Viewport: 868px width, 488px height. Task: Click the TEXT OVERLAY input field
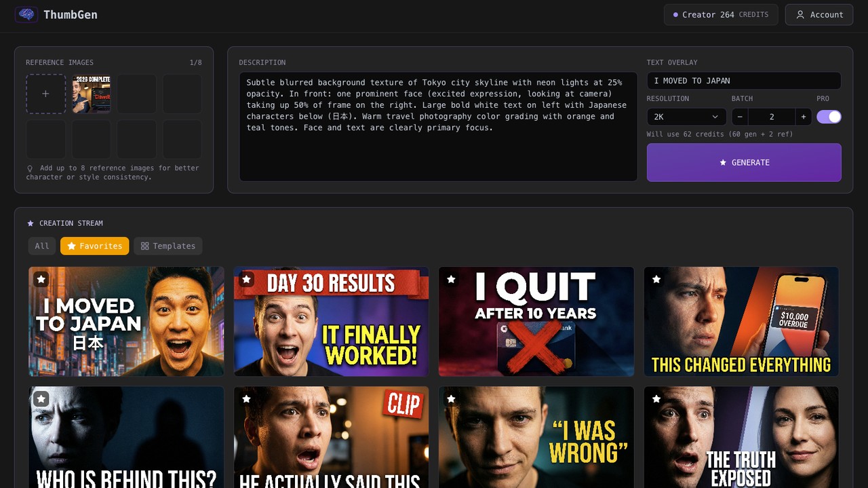(743, 80)
